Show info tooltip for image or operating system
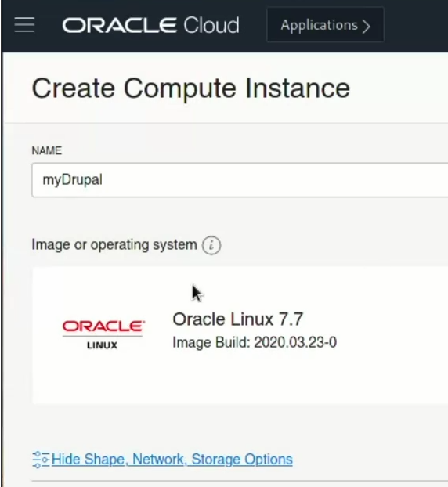448x487 pixels. pos(211,245)
